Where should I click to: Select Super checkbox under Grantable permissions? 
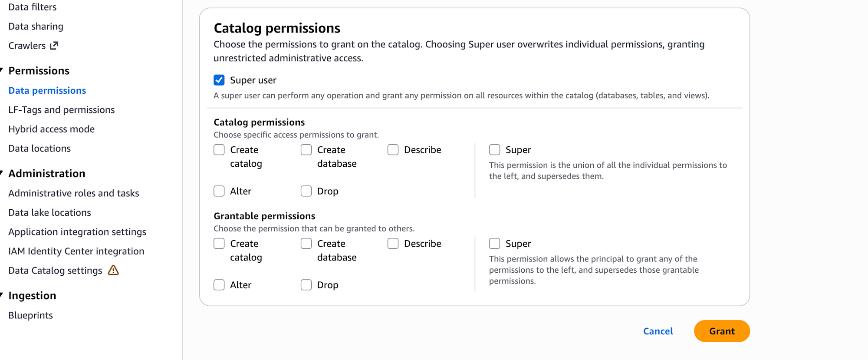(495, 244)
